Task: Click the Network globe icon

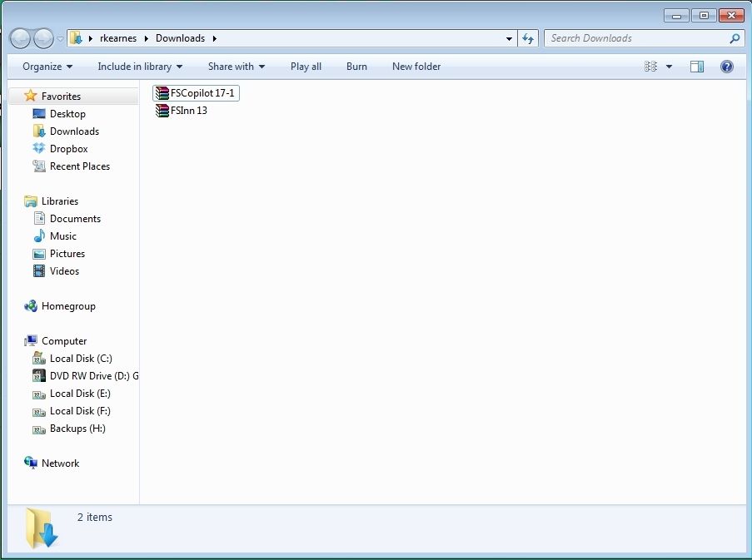Action: 31,463
